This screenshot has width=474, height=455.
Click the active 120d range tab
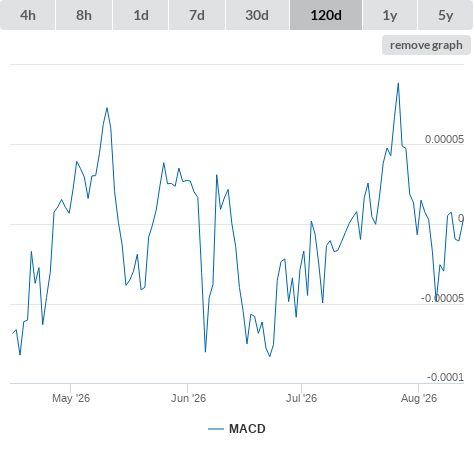[x=326, y=15]
